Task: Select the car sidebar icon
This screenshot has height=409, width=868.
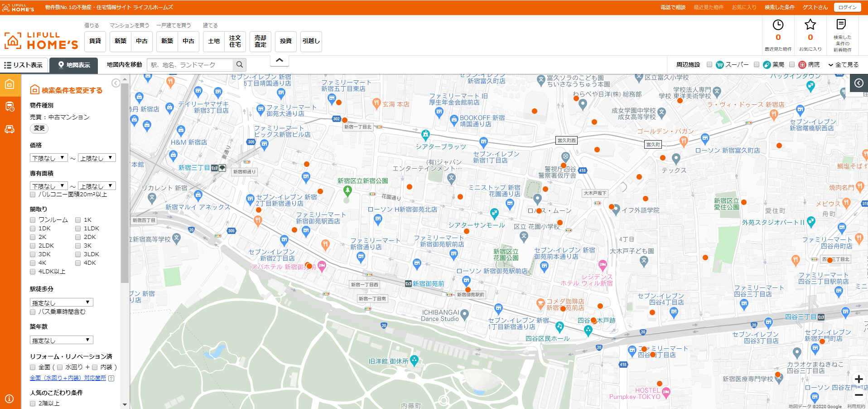Action: (x=10, y=129)
